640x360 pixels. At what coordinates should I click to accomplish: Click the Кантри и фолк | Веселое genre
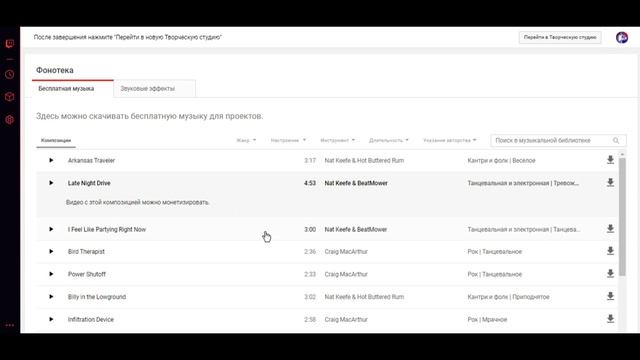tap(501, 160)
